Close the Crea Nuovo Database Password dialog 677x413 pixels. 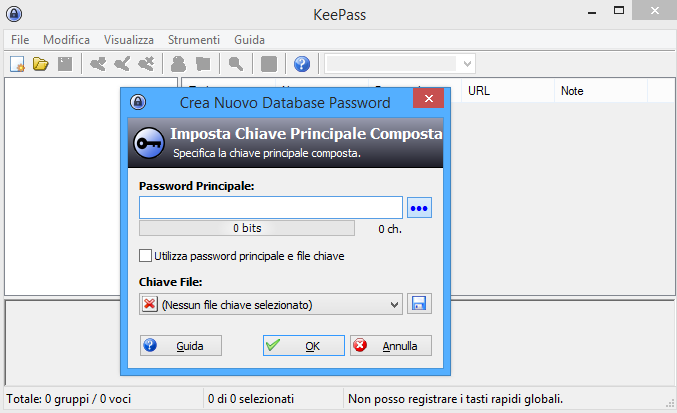coord(428,98)
